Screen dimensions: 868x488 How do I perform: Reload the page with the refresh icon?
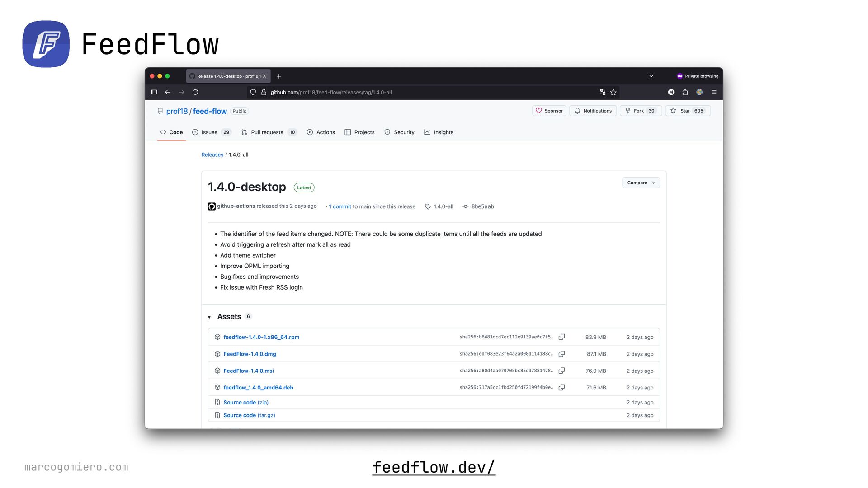coord(195,92)
